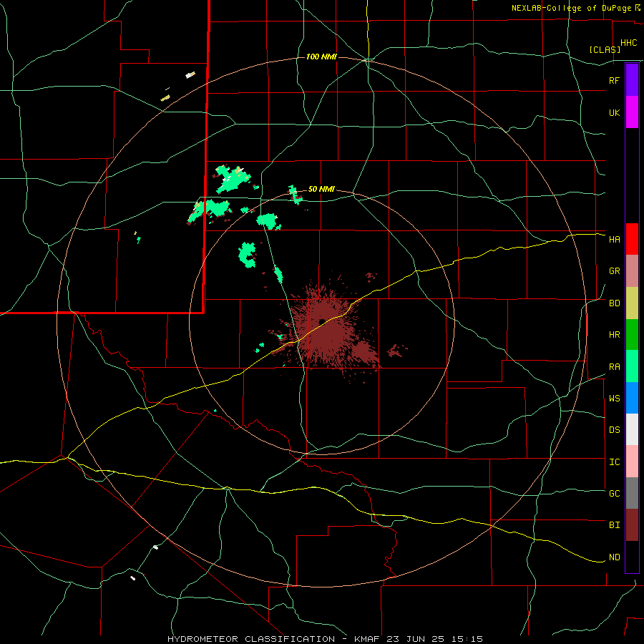Select the "ND" legend label
Viewport: 644px width, 644px height.
pos(614,557)
